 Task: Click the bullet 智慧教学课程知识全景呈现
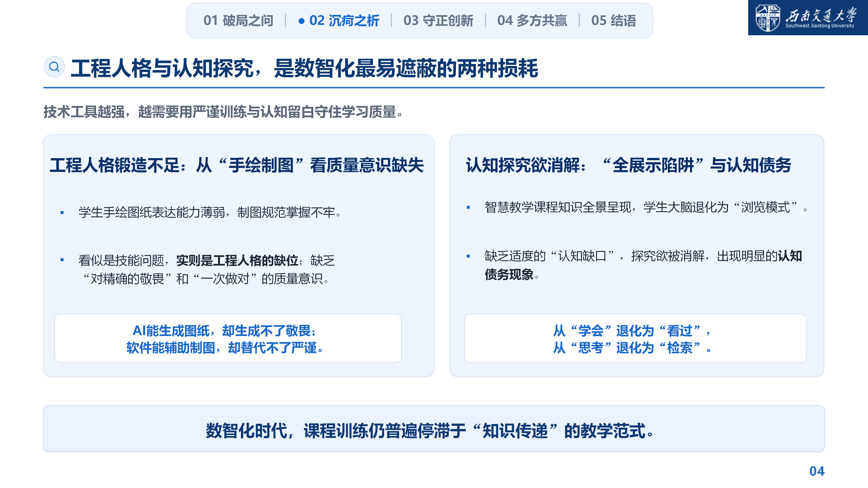(x=646, y=207)
